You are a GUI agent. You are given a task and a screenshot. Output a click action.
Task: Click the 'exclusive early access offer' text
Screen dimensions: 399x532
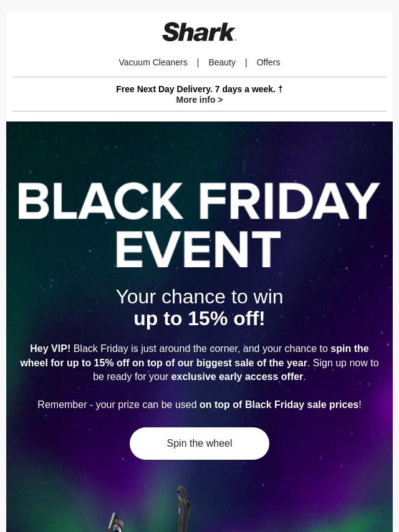coord(237,376)
